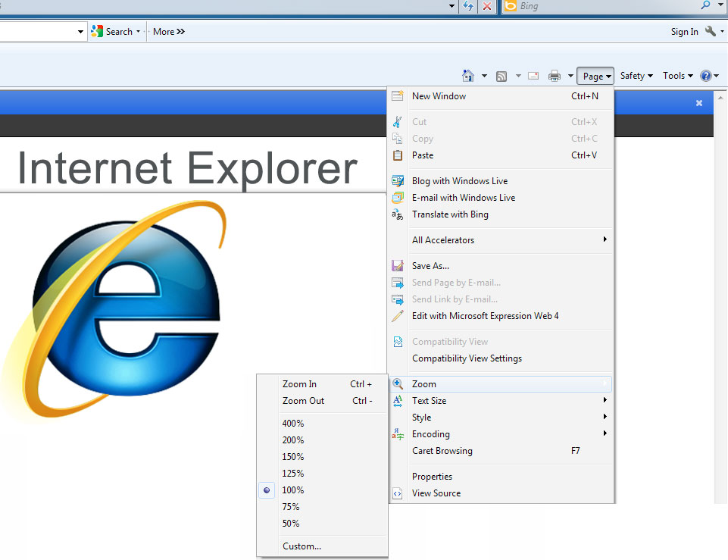This screenshot has height=560, width=728.
Task: Select View Source menu item
Action: (501, 493)
